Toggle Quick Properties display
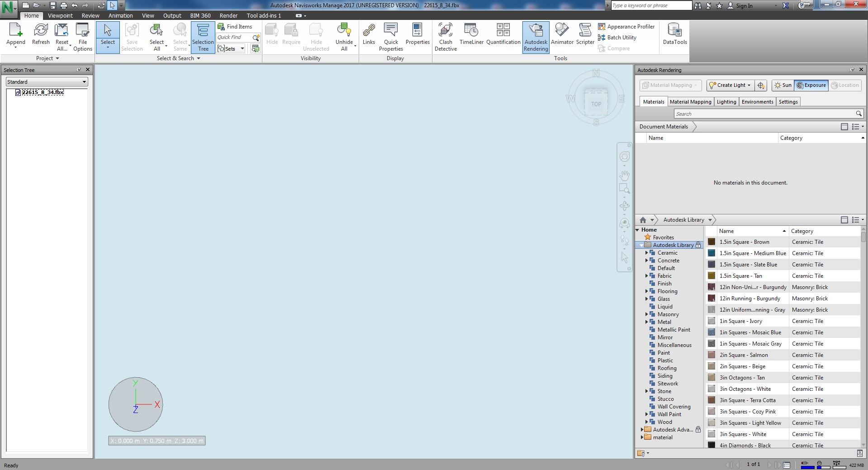The height and width of the screenshot is (470, 868). pyautogui.click(x=391, y=37)
